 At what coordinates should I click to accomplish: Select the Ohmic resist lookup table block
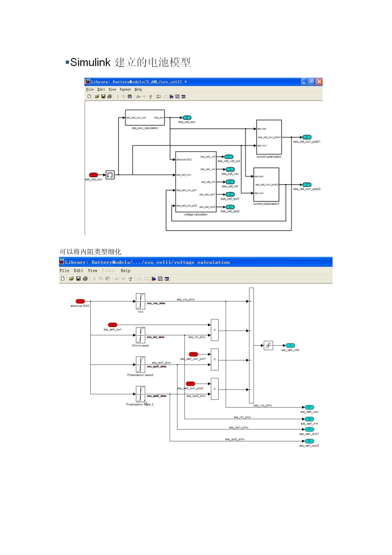click(x=141, y=335)
